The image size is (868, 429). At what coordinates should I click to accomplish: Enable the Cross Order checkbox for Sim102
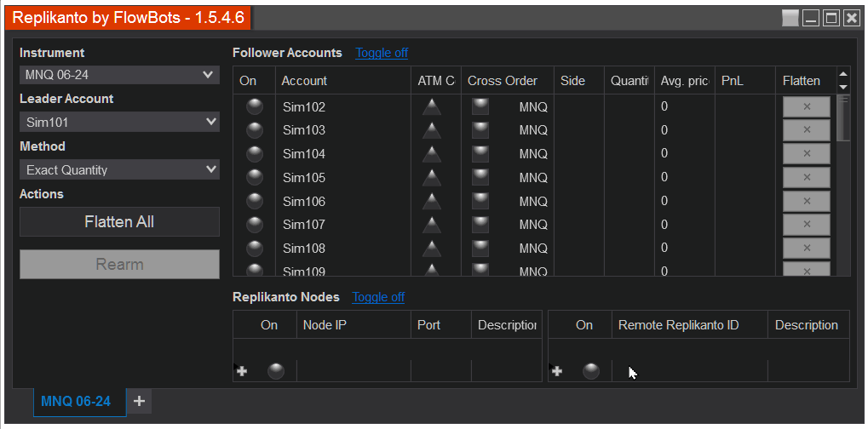click(x=480, y=106)
